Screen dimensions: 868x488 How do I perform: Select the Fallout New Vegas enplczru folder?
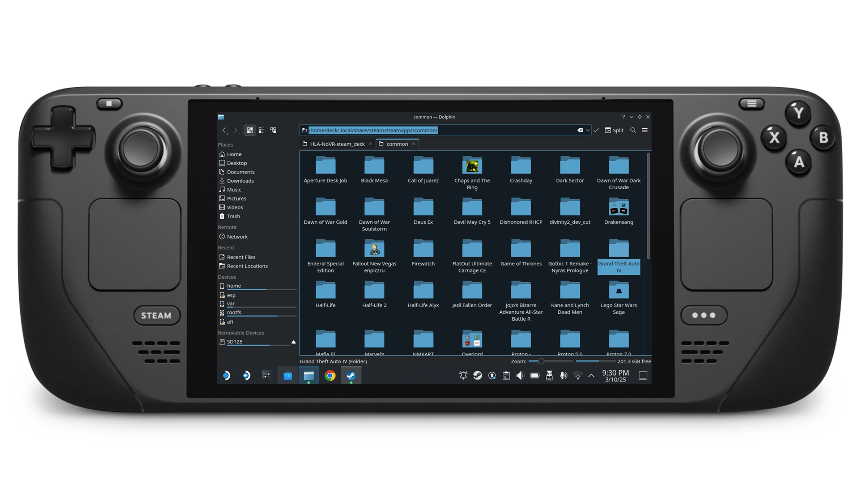tap(374, 257)
